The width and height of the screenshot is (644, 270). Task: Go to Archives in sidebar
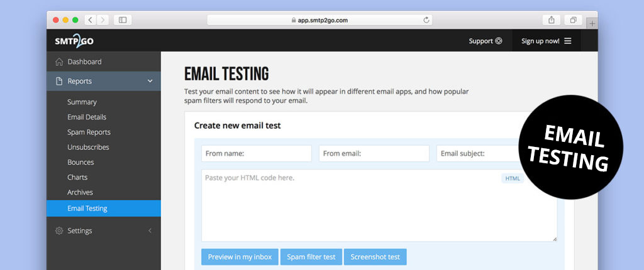pyautogui.click(x=80, y=192)
